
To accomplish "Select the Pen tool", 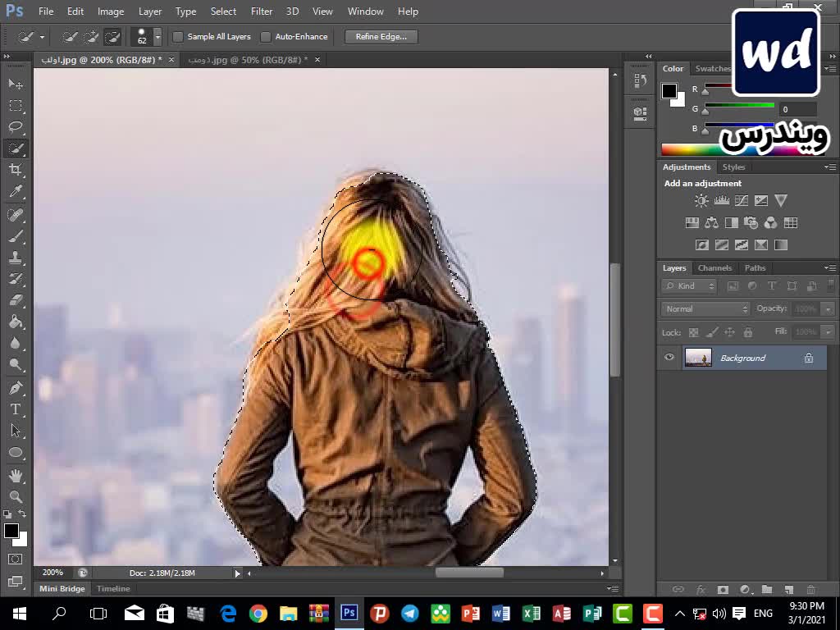I will coord(16,387).
